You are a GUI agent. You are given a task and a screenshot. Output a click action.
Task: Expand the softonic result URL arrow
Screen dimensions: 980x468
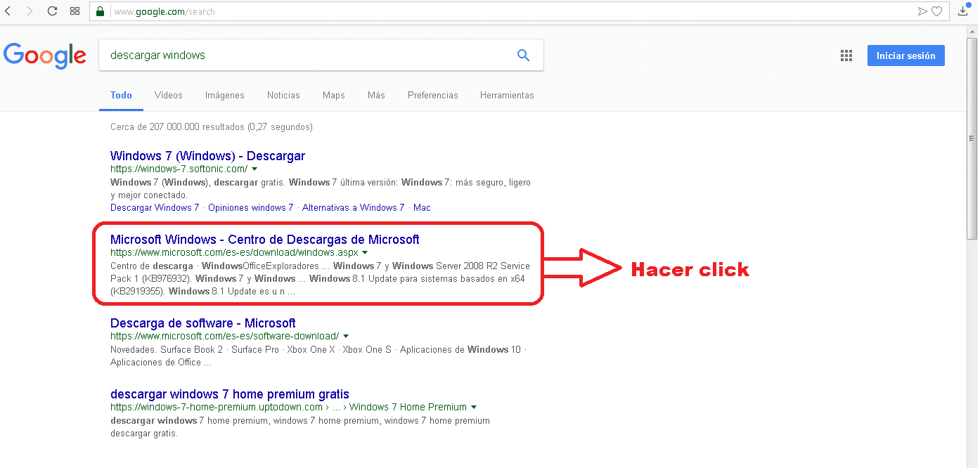point(254,169)
